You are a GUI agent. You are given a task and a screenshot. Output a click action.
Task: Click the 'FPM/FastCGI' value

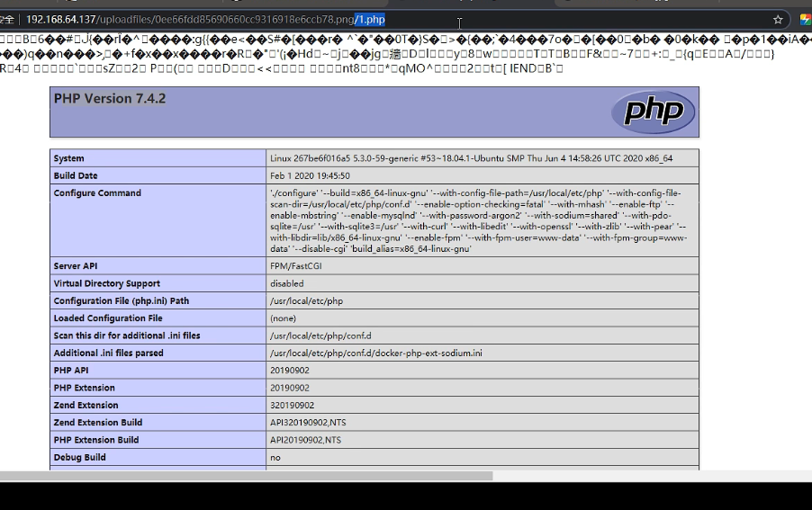click(x=295, y=266)
